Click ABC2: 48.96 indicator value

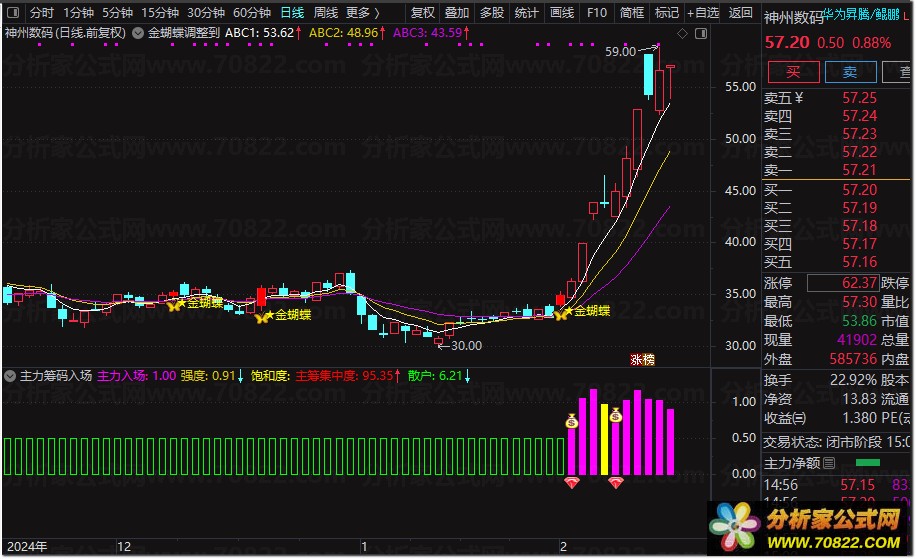(x=347, y=33)
